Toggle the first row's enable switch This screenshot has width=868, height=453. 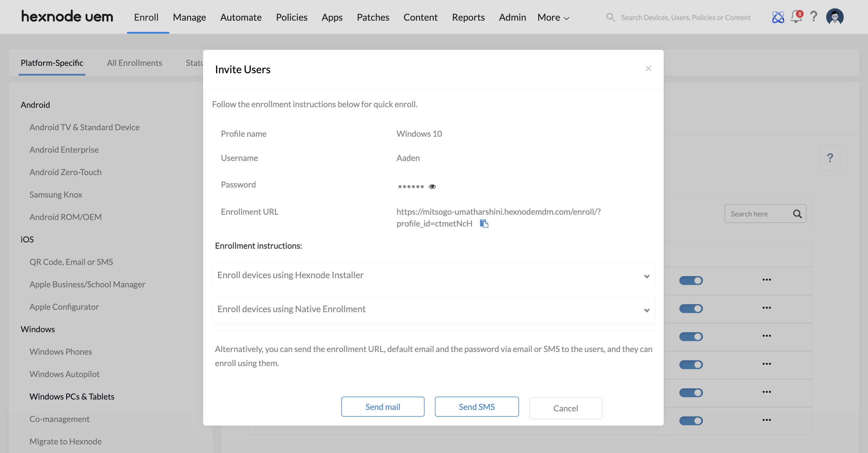pos(691,281)
